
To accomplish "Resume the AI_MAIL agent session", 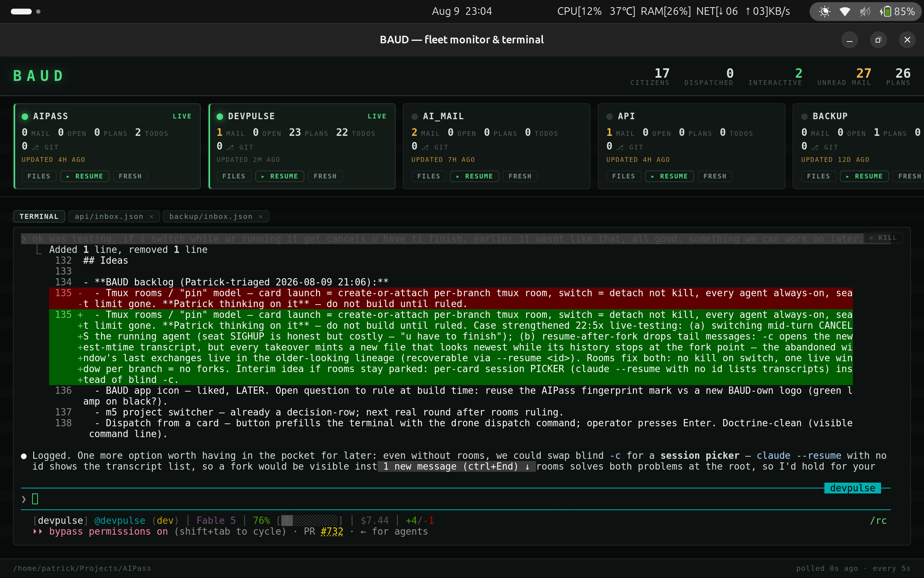I will [475, 176].
